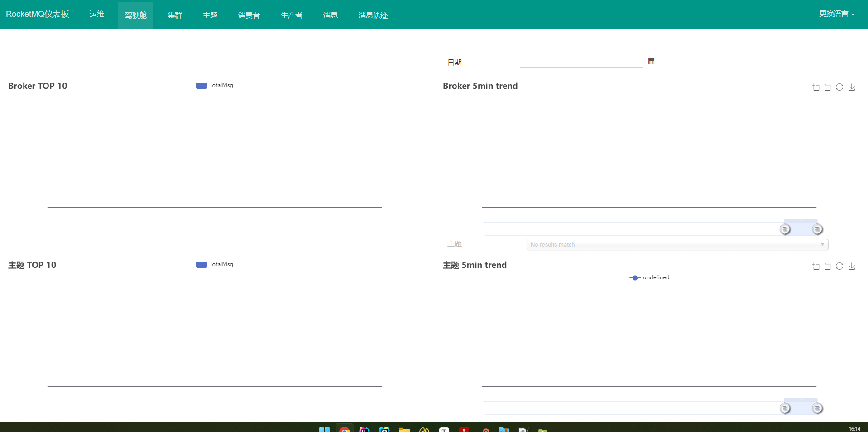Screen dimensions: 868x432
Task: Open WebStorm from the taskbar
Action: tap(384, 429)
